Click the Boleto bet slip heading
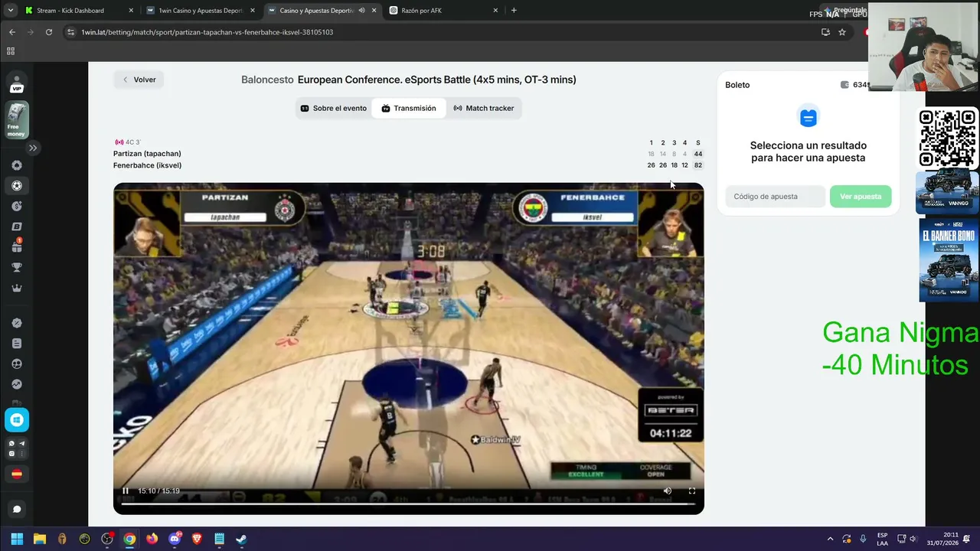This screenshot has height=551, width=980. (737, 85)
